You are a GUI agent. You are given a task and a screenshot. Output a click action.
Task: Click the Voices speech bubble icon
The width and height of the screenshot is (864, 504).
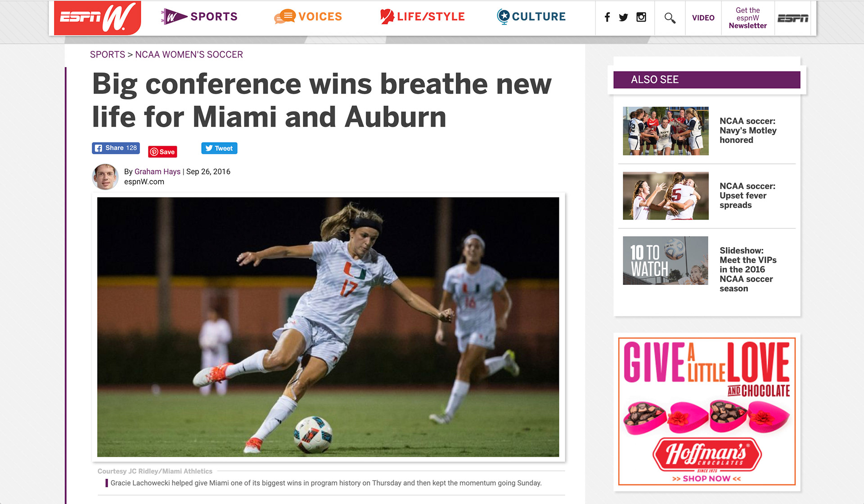click(x=285, y=17)
